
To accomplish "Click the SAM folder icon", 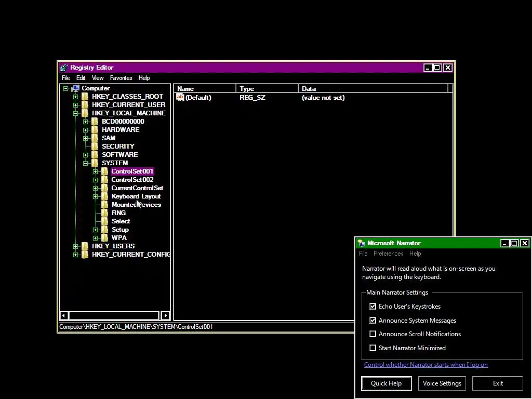I will (95, 138).
